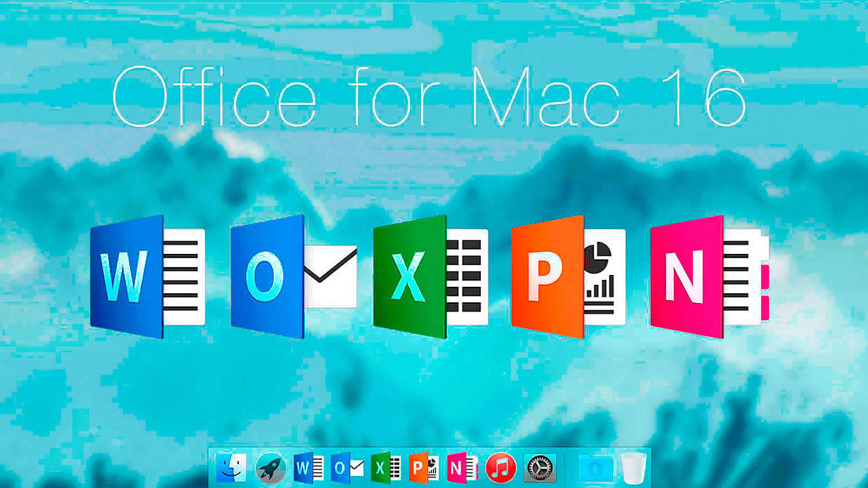
Task: Open iTunes music icon in dock
Action: pos(501,468)
